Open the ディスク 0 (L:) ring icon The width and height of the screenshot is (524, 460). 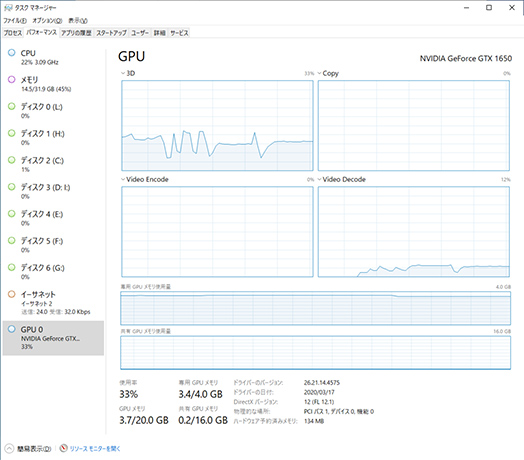click(x=12, y=106)
